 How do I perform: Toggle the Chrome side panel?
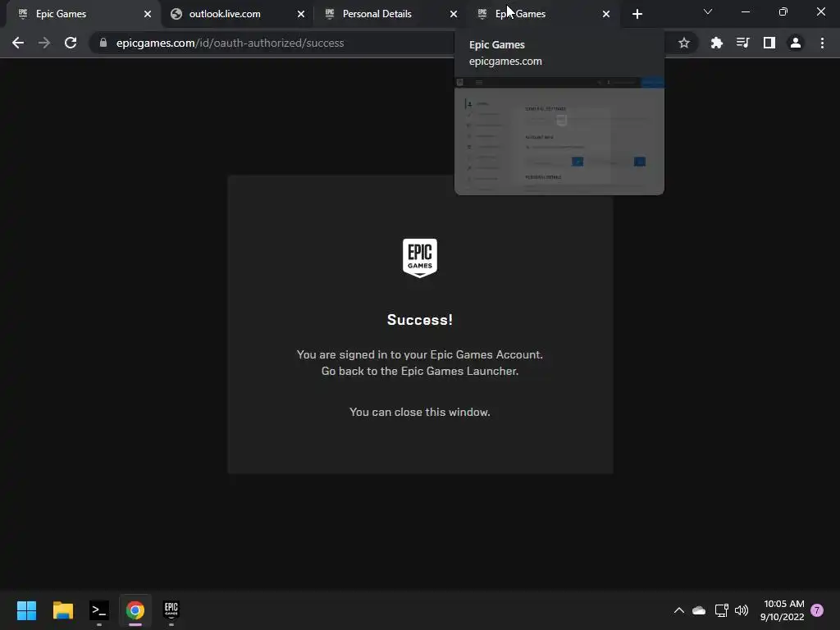(x=769, y=43)
